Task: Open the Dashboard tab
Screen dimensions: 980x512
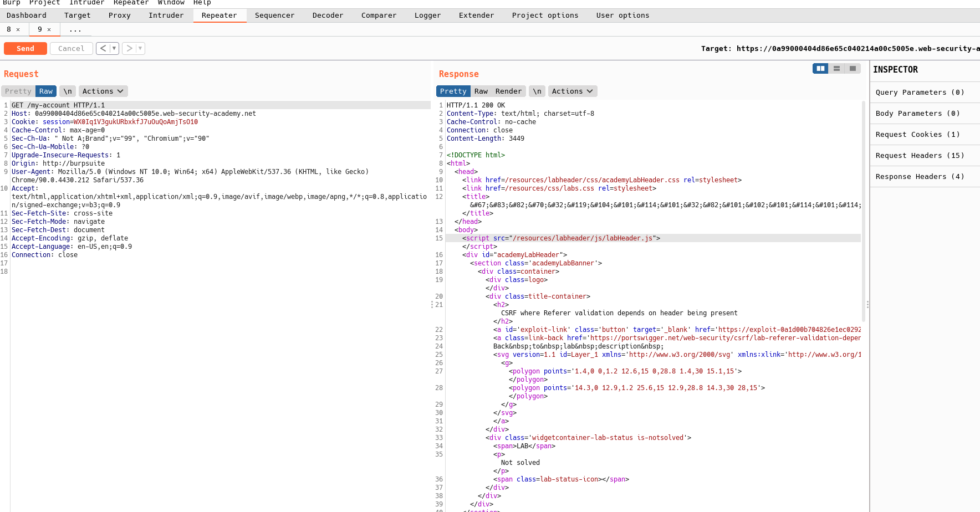Action: coord(27,16)
